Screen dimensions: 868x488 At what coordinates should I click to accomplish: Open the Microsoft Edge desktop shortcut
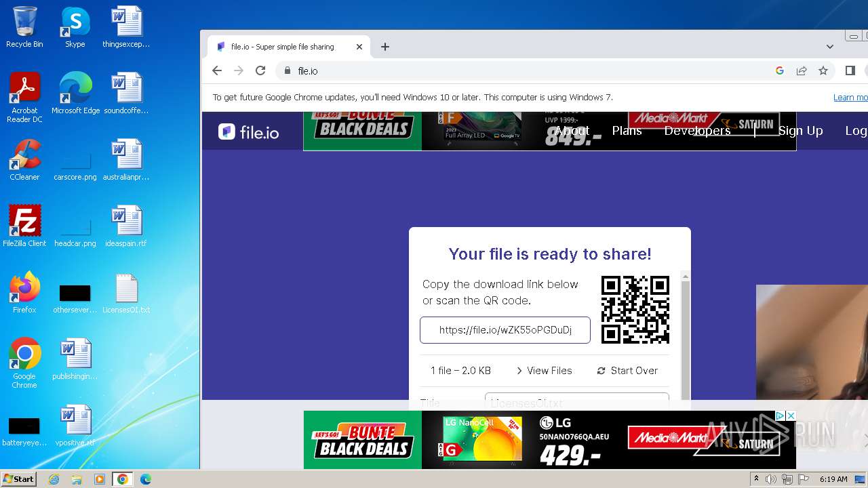click(x=75, y=93)
